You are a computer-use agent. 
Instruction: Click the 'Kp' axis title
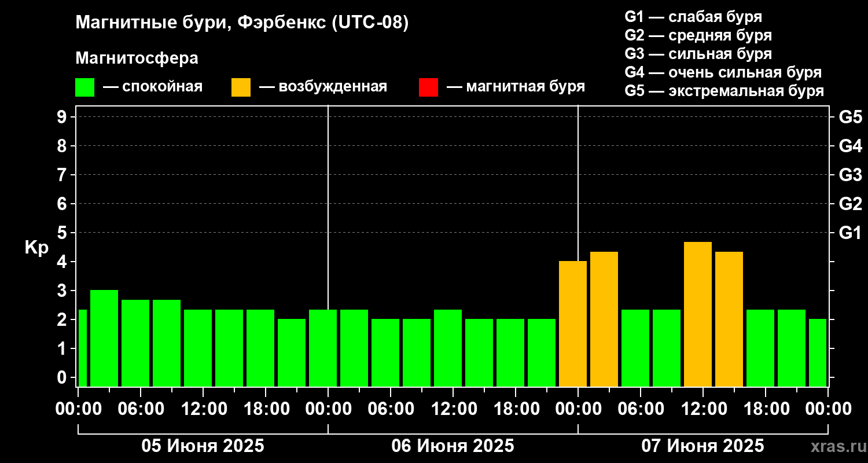point(36,247)
